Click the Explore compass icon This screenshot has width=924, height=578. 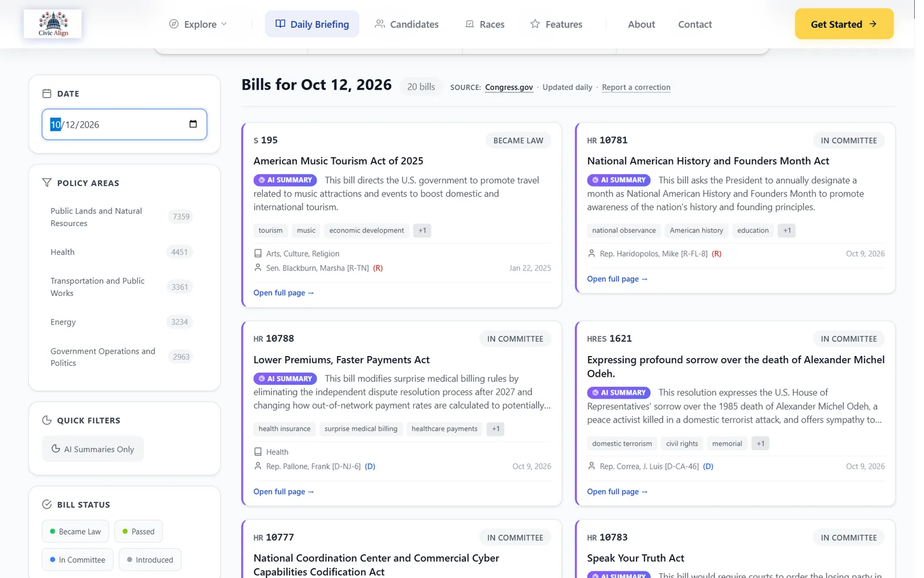(173, 24)
